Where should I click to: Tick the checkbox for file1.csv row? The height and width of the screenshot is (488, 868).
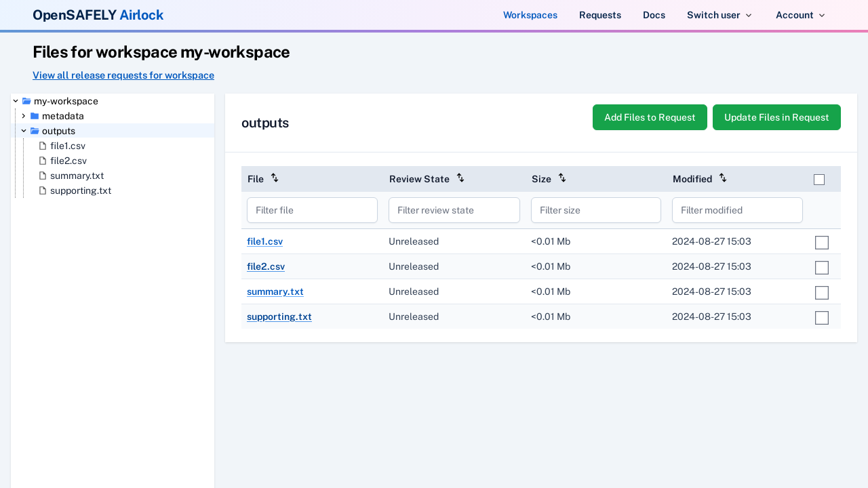click(821, 243)
